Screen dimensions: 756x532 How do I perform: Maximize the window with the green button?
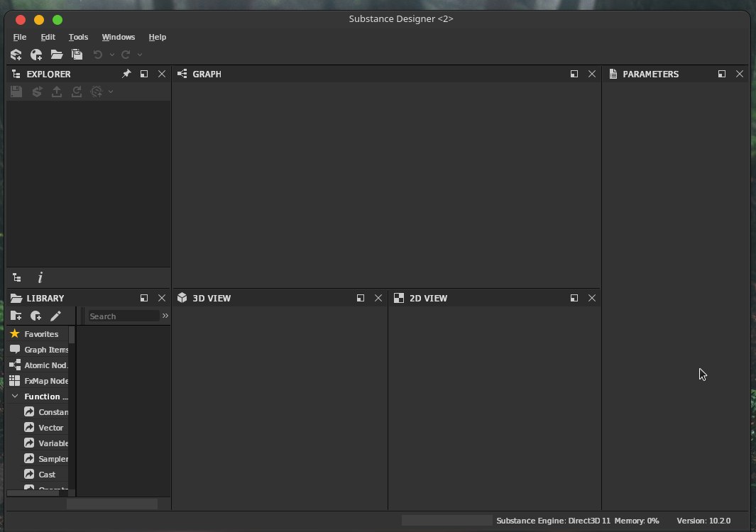point(57,20)
